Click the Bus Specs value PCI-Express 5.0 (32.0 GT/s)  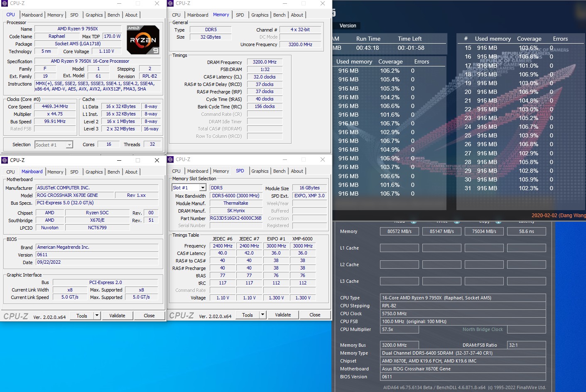[x=97, y=203]
